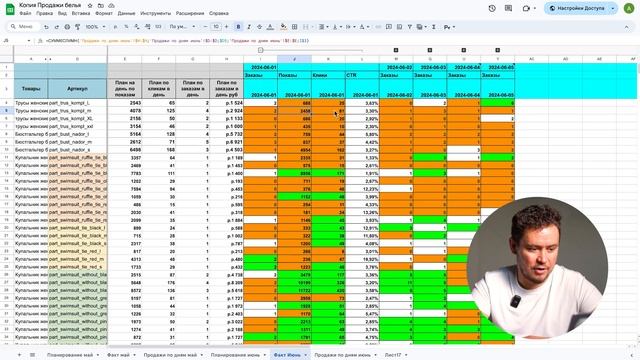The width and height of the screenshot is (640, 360).
Task: Insert a chart from toolbar
Action: coord(399,27)
